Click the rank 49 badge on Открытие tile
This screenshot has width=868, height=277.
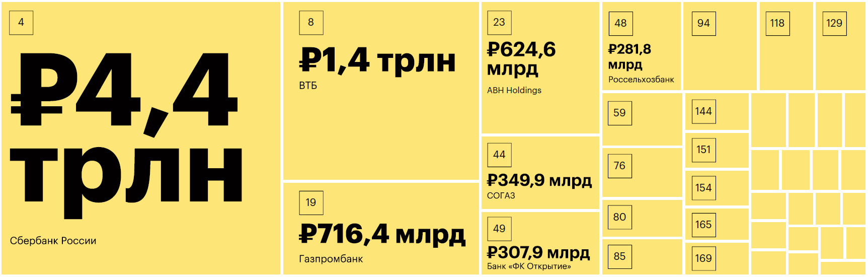pos(499,229)
